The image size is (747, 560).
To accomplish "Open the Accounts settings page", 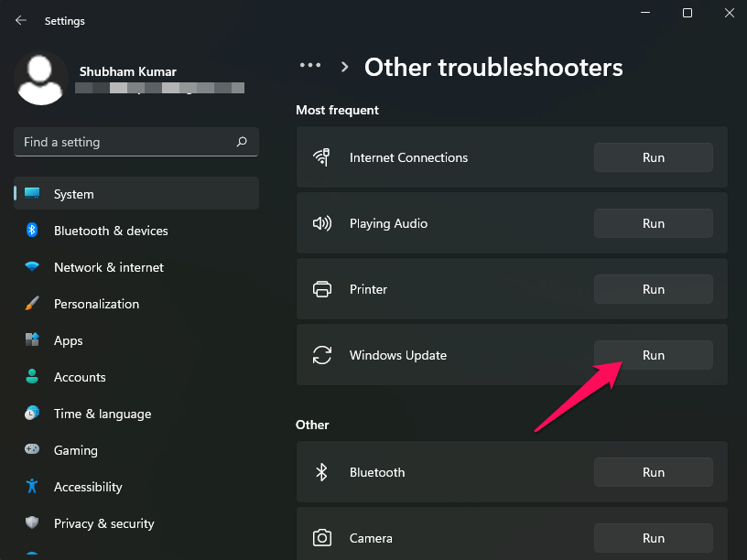I will click(80, 377).
